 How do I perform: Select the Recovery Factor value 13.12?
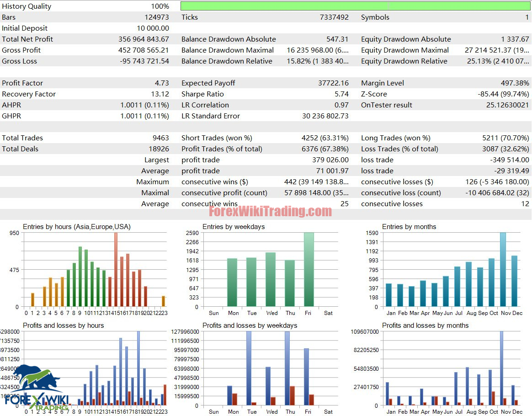point(160,94)
